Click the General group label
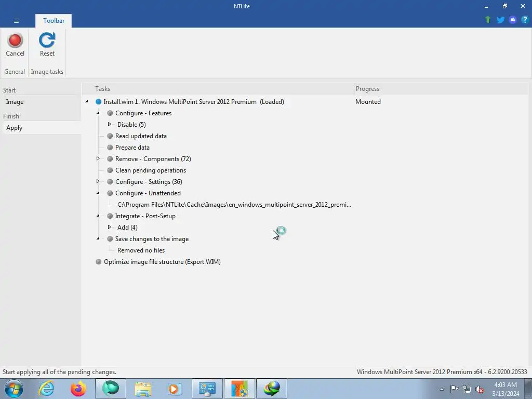This screenshot has height=399, width=532. [x=14, y=72]
